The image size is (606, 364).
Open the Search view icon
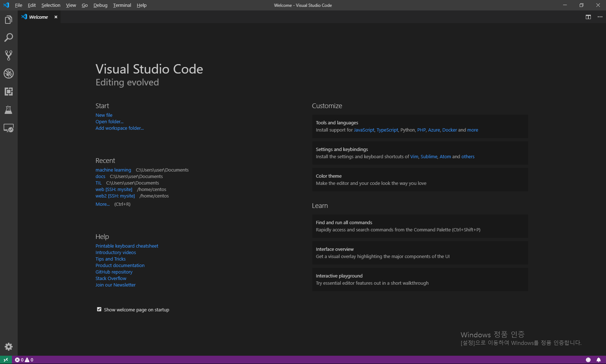click(9, 37)
